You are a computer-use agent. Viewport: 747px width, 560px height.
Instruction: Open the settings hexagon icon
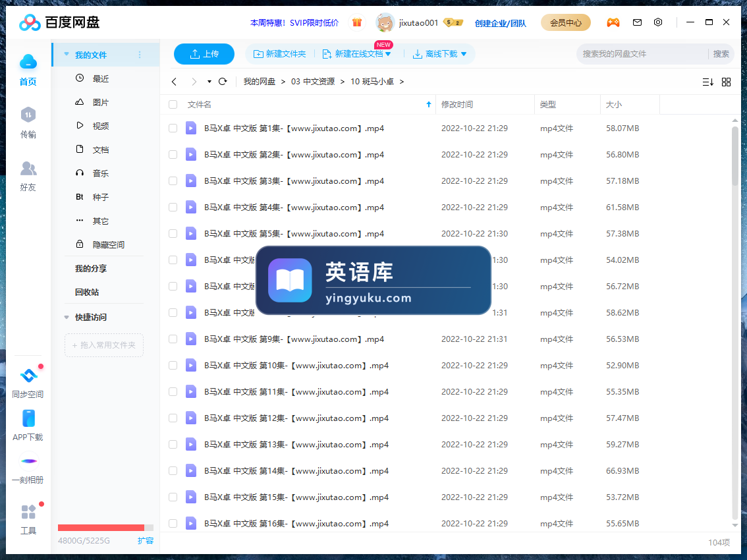coord(658,22)
